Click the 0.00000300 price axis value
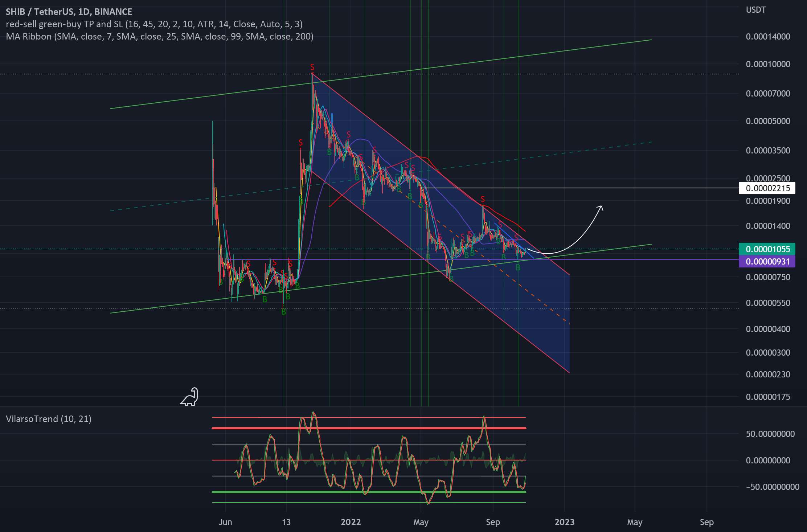The height and width of the screenshot is (532, 807). coord(768,353)
